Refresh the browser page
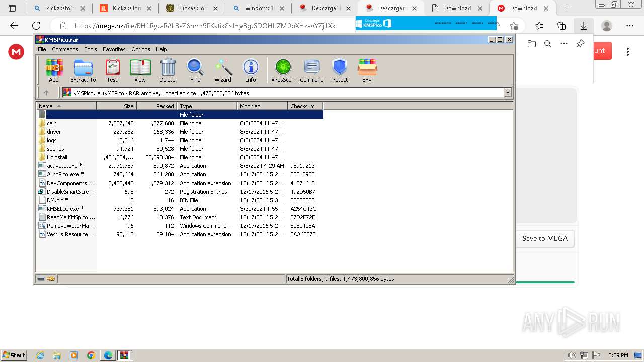Screen dimensions: 644x362 (36, 26)
